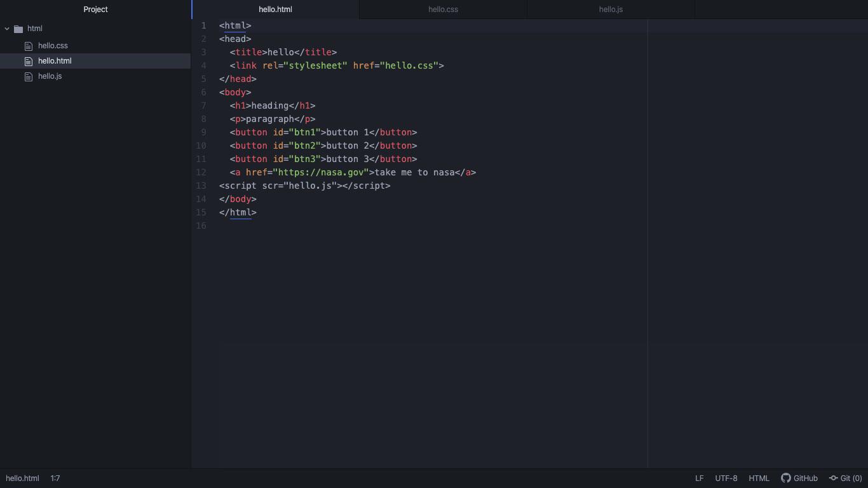Click the closing body tag on line 14

tap(238, 200)
